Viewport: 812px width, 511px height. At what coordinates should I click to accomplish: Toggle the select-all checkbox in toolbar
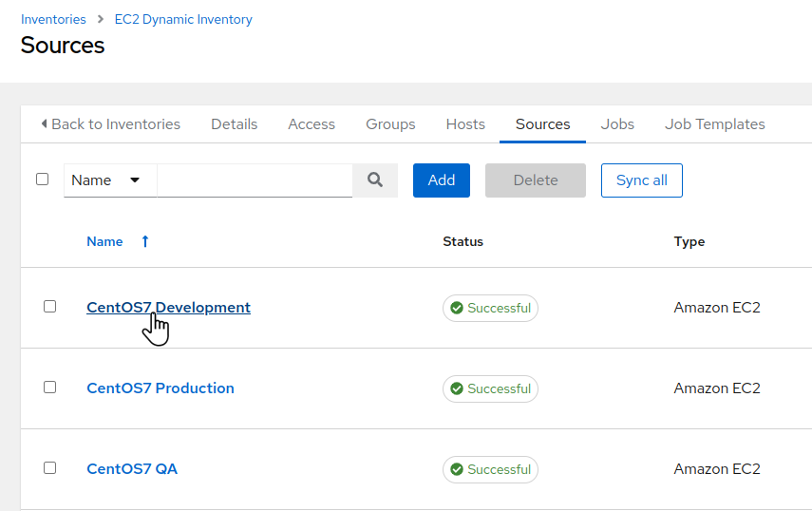click(43, 180)
